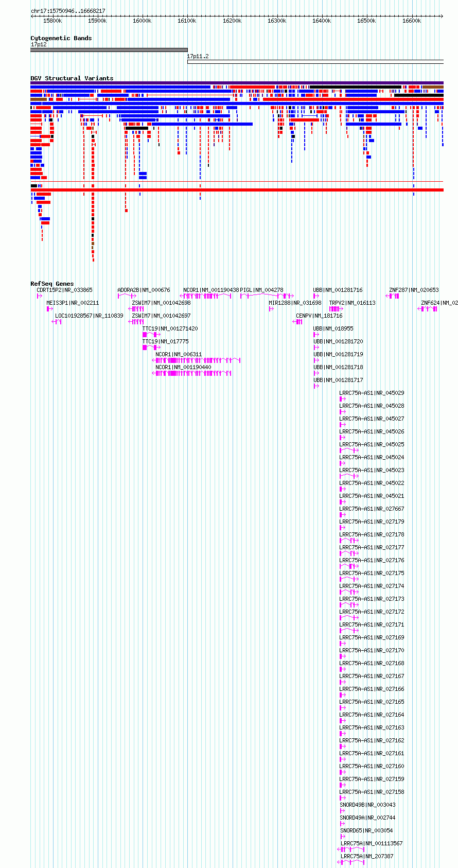The width and height of the screenshot is (458, 868).
Task: Click gene label UBB|NM_001281717
Action: pos(338,380)
